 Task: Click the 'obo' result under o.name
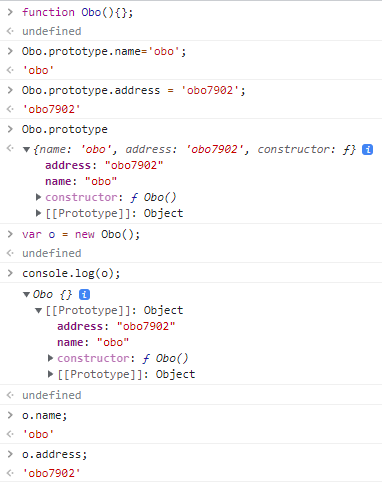tap(38, 434)
